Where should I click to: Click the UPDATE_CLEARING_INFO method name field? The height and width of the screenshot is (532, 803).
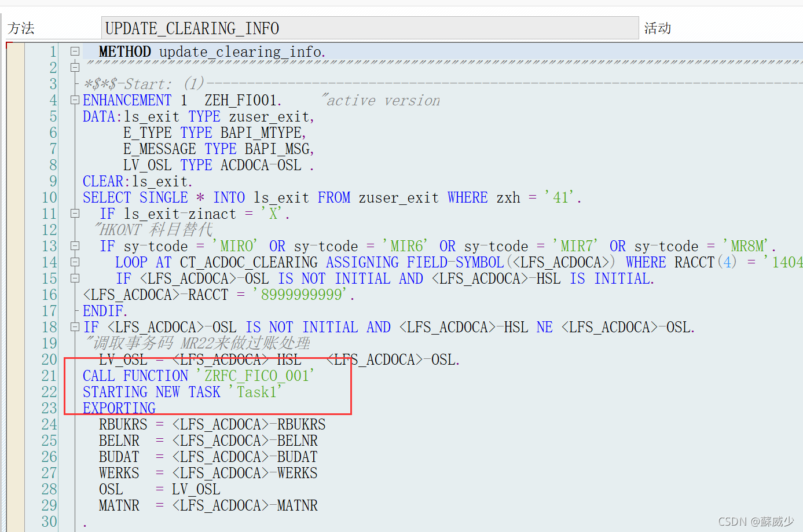pos(370,28)
